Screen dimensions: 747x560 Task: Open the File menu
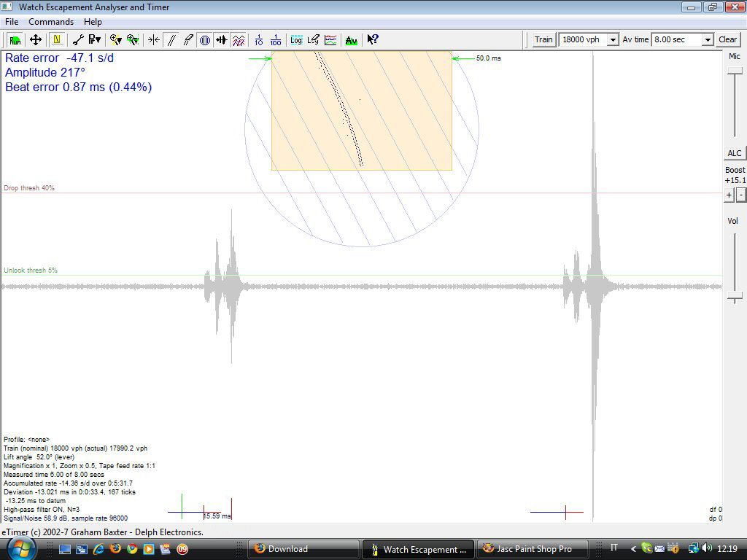point(12,22)
